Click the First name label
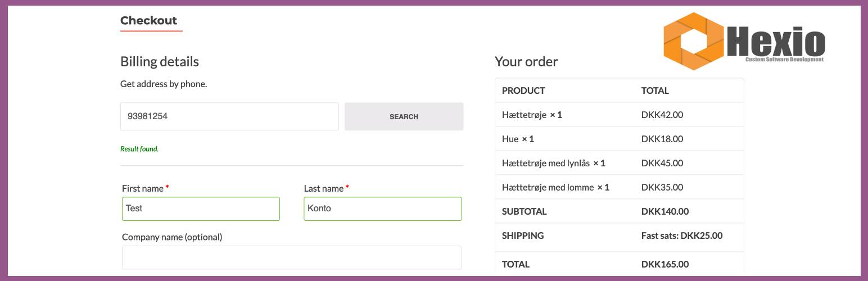 [x=142, y=188]
